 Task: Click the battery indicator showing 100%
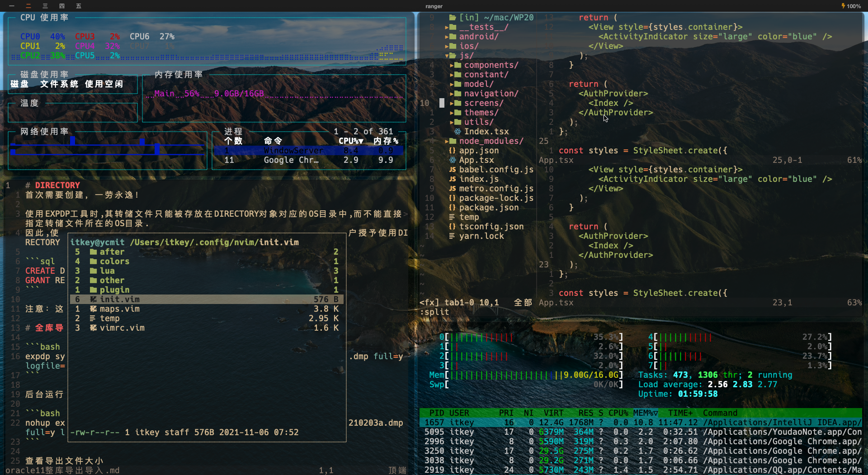tap(850, 6)
